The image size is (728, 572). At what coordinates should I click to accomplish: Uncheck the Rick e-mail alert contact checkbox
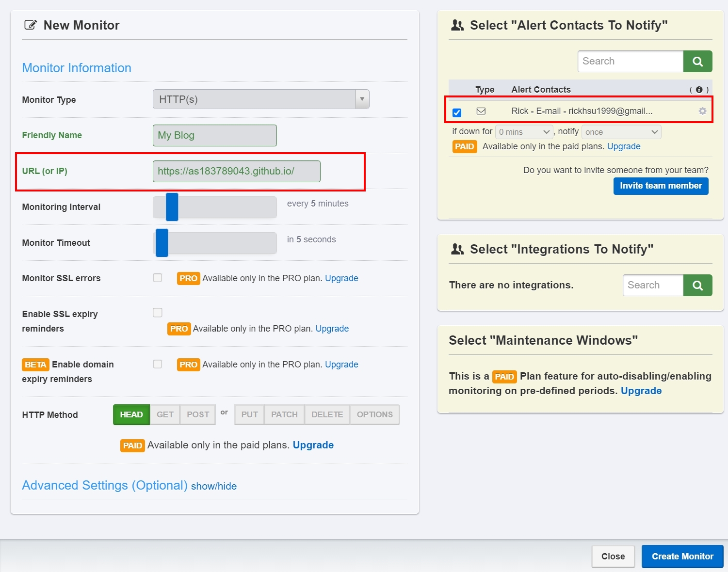coord(457,112)
